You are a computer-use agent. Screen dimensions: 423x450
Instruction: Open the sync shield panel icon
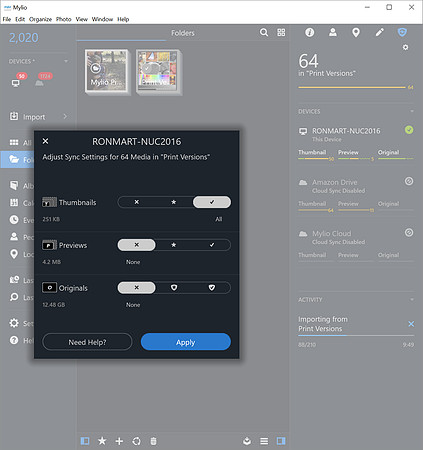click(402, 32)
